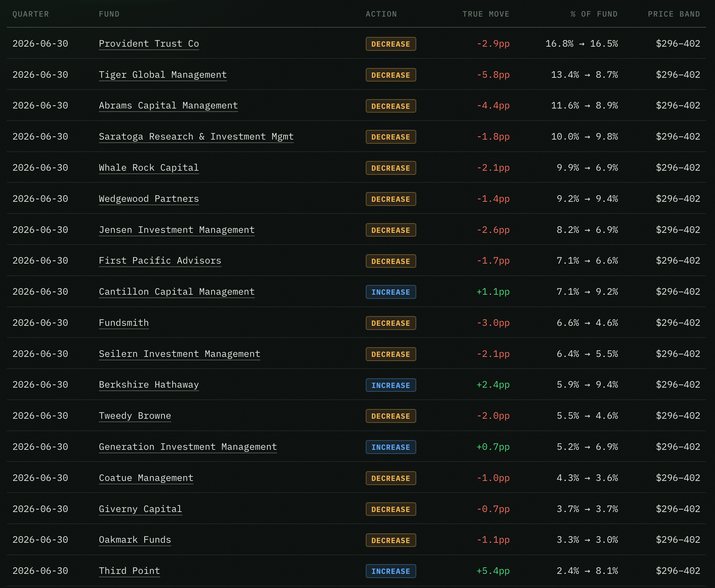Open the Oakmark Funds link
Viewport: 715px width, 588px height.
point(135,540)
